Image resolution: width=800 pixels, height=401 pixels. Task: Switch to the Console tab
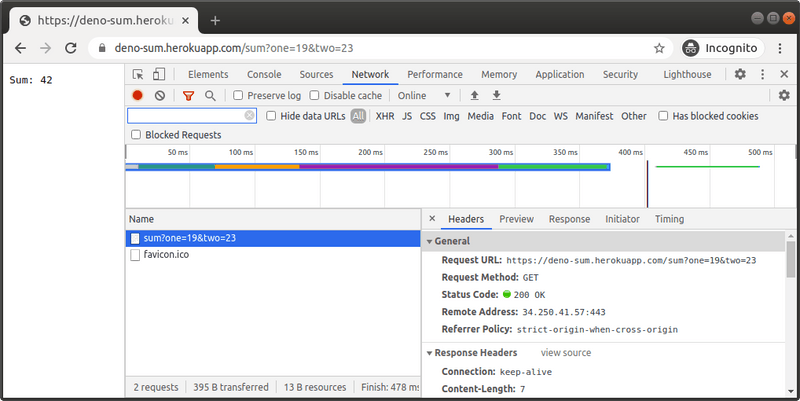point(264,74)
